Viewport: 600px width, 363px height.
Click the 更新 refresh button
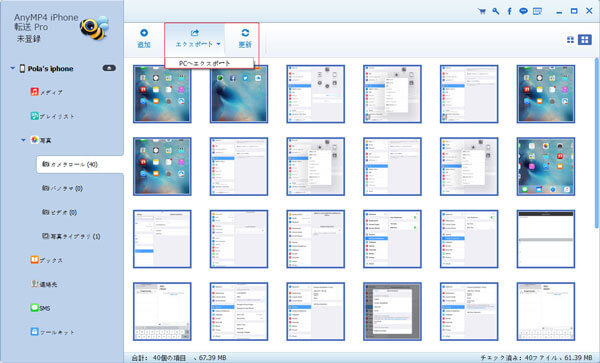(245, 38)
